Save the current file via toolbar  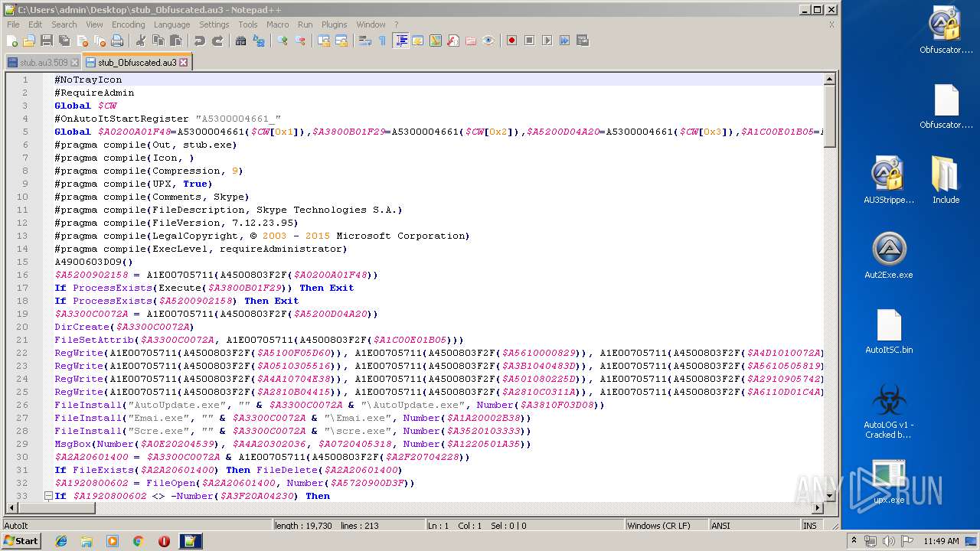coord(47,41)
